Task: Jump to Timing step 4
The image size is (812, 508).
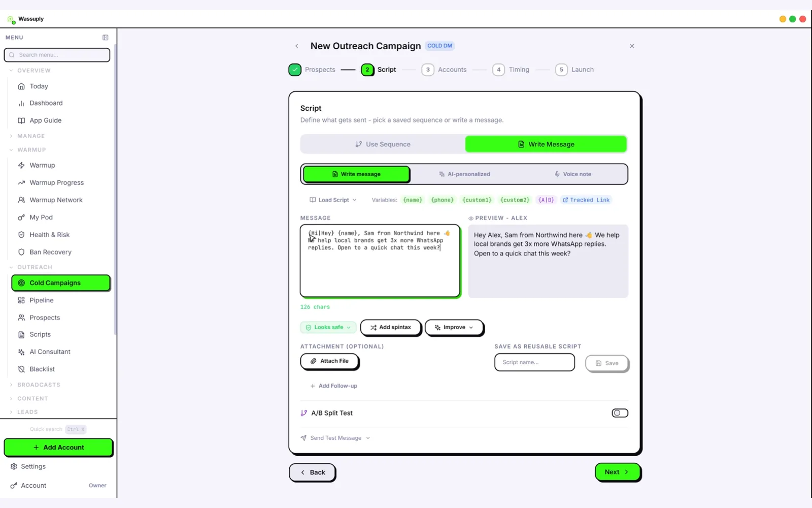Action: click(511, 70)
